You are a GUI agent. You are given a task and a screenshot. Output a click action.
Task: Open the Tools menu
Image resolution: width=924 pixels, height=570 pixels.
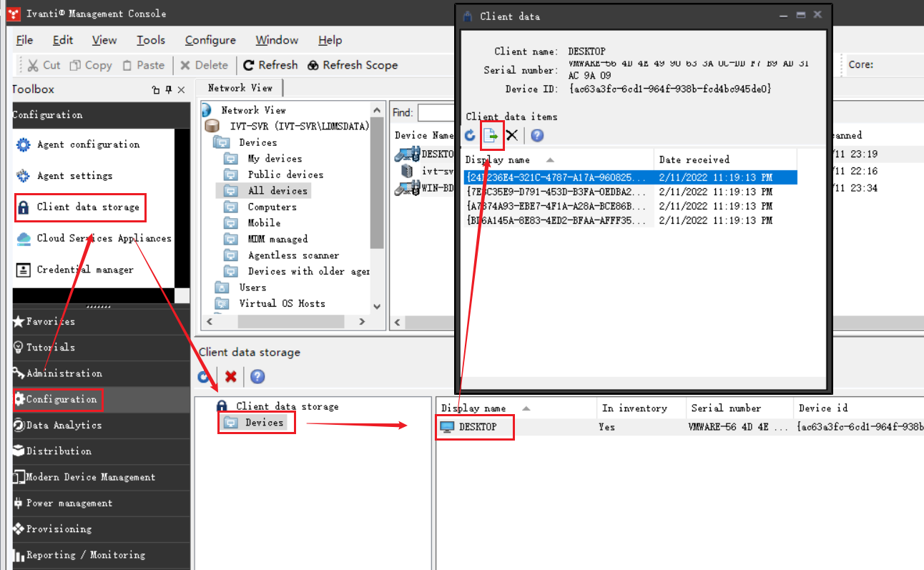151,40
